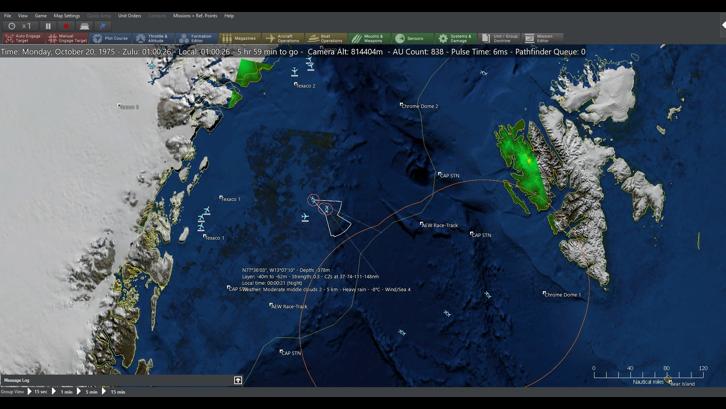Run the simulation for 5 min

tap(88, 392)
